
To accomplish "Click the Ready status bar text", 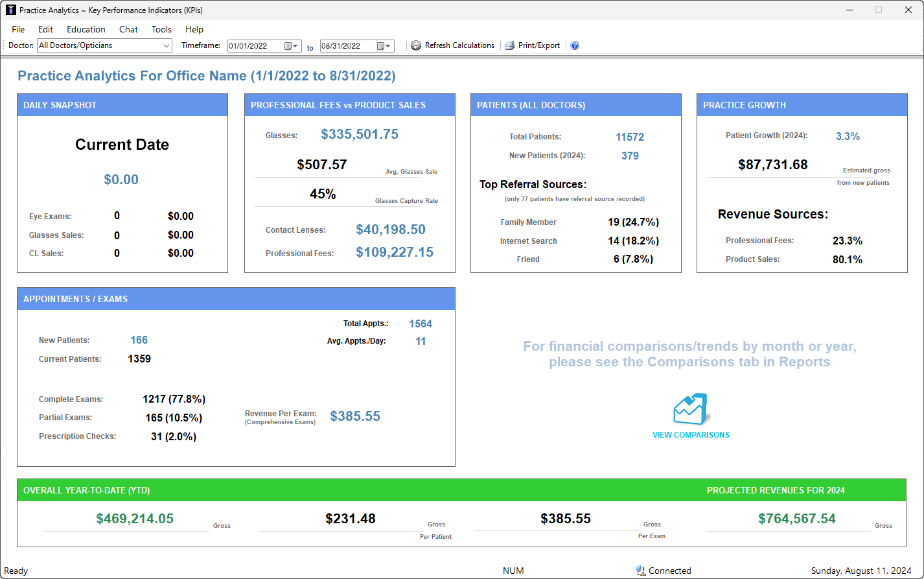I will (x=16, y=571).
